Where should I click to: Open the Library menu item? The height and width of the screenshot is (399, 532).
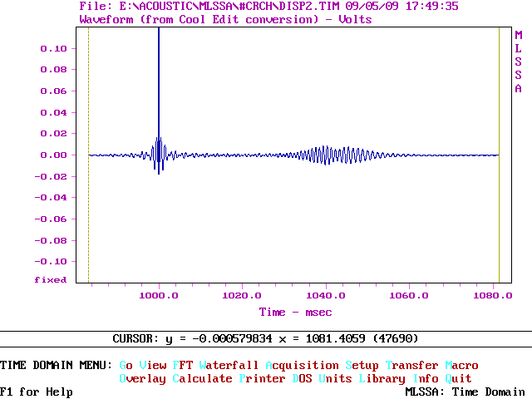click(382, 379)
